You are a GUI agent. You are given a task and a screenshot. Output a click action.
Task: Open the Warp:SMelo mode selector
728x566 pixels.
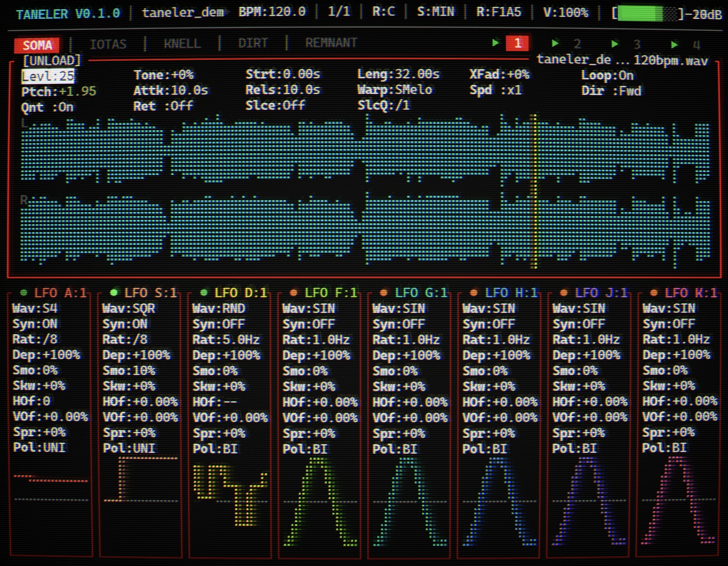(395, 90)
